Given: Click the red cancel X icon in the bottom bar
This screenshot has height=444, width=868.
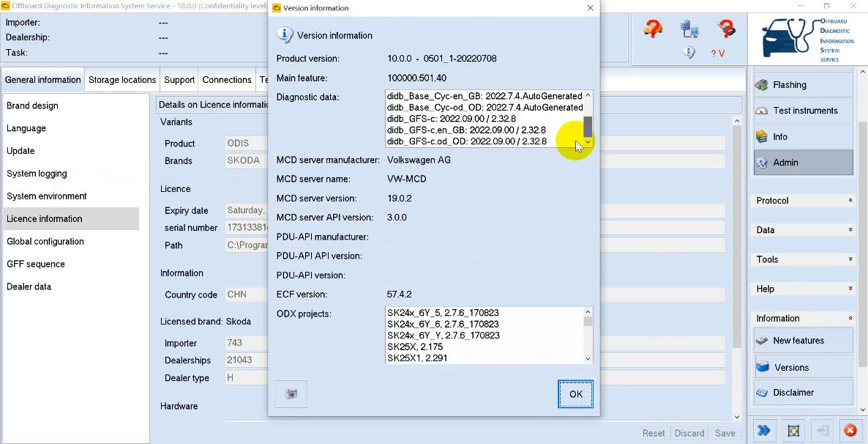Looking at the screenshot, I should click(x=850, y=431).
